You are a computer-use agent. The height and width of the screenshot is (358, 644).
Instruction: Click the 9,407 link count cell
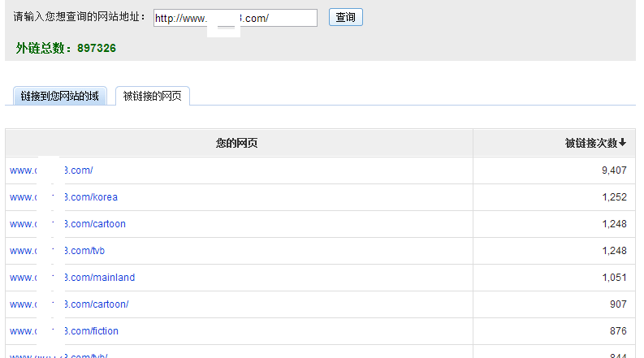pos(613,170)
